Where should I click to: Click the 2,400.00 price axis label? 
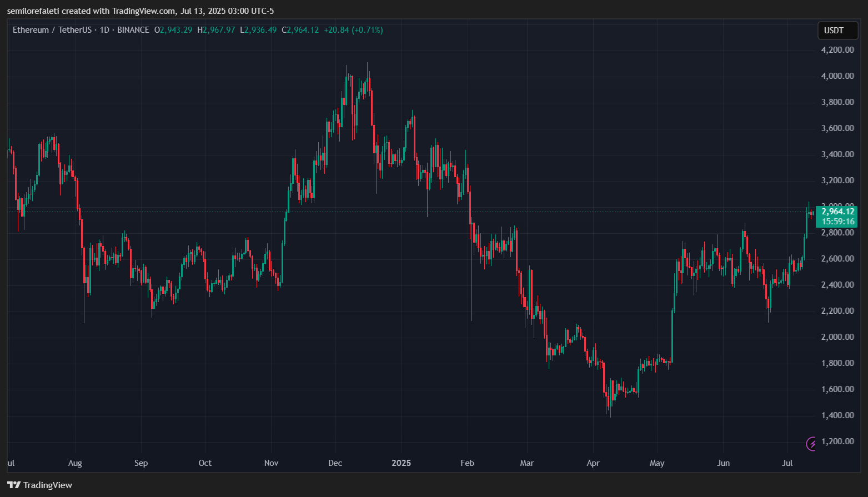coord(837,285)
